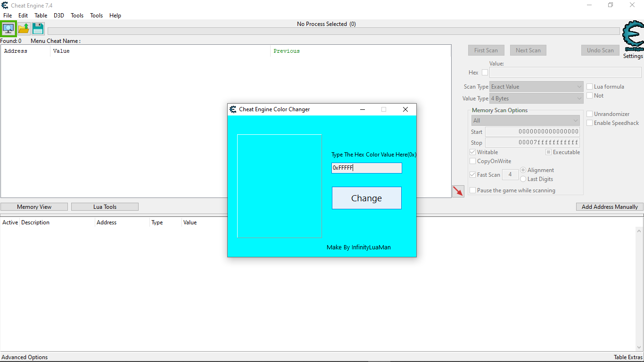644x362 pixels.
Task: Open the process list computer icon
Action: (x=8, y=28)
